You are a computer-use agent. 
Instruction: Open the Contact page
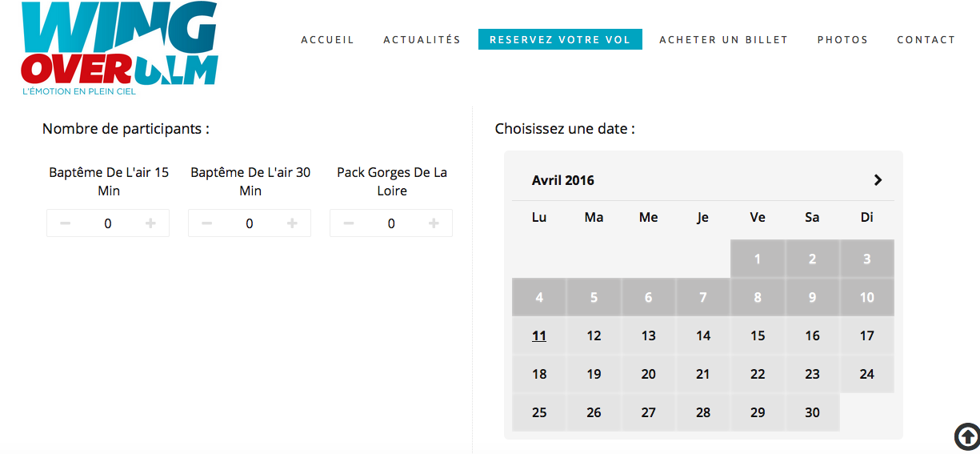click(x=926, y=39)
